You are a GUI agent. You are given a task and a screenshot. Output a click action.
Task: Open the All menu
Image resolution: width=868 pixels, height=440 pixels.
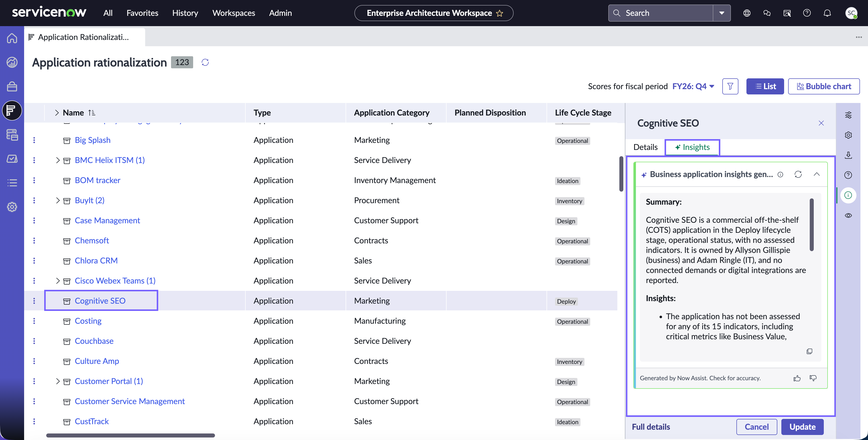pyautogui.click(x=108, y=13)
